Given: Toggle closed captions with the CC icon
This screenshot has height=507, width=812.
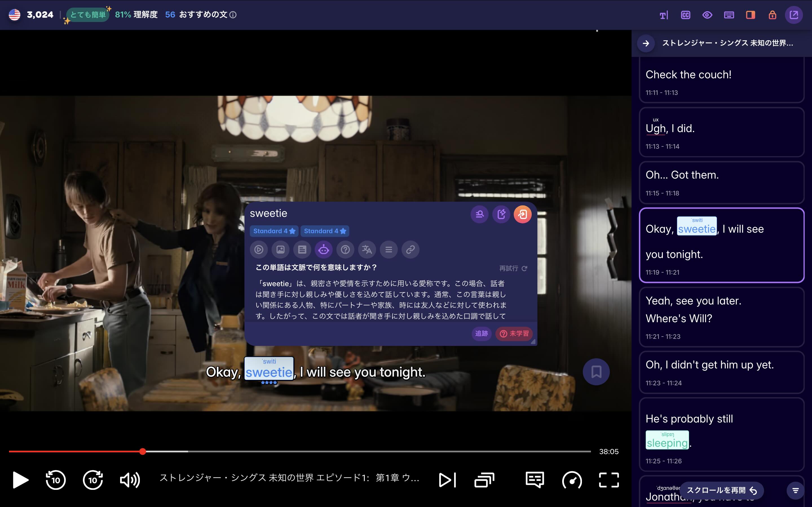Looking at the screenshot, I should pyautogui.click(x=685, y=15).
